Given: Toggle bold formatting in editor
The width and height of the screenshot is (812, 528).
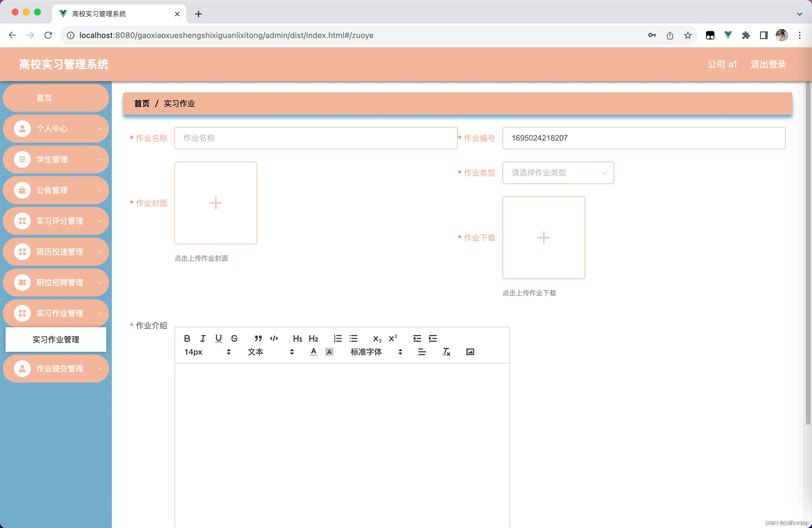Looking at the screenshot, I should click(x=187, y=338).
